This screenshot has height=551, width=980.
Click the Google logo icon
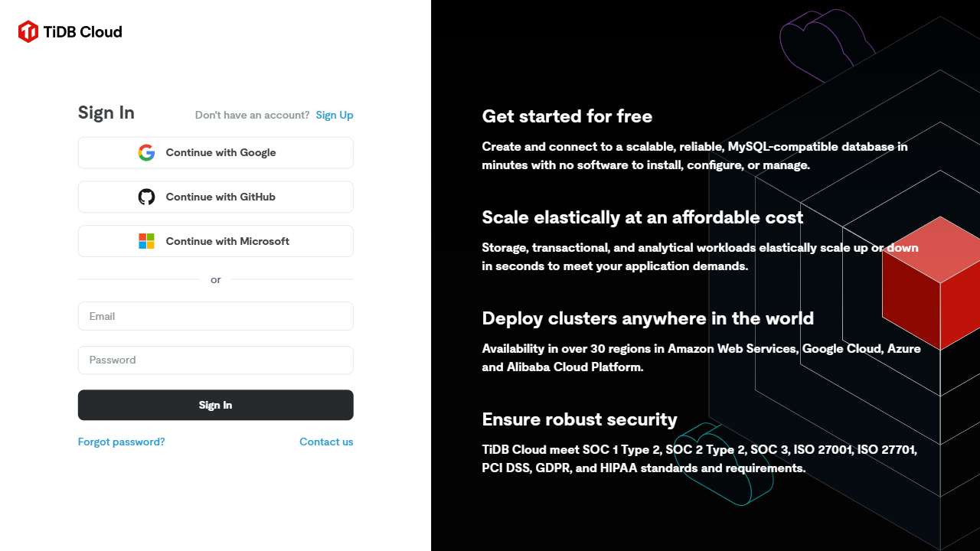(x=146, y=152)
